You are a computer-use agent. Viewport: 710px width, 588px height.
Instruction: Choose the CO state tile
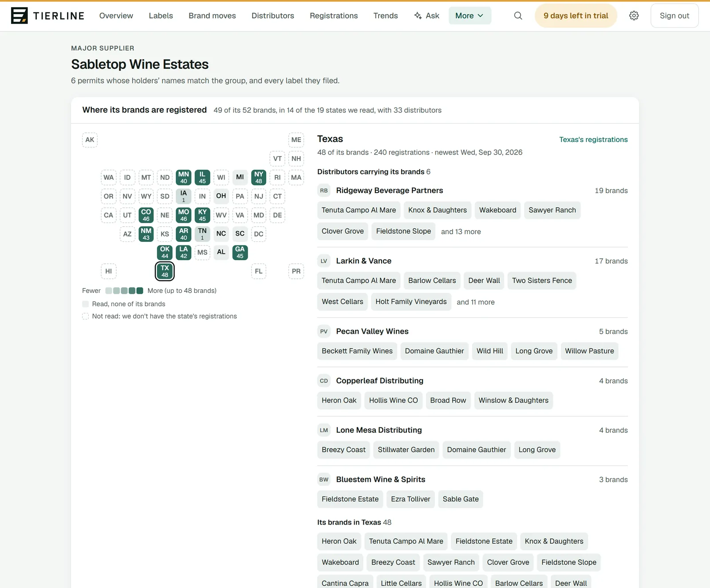pyautogui.click(x=146, y=215)
